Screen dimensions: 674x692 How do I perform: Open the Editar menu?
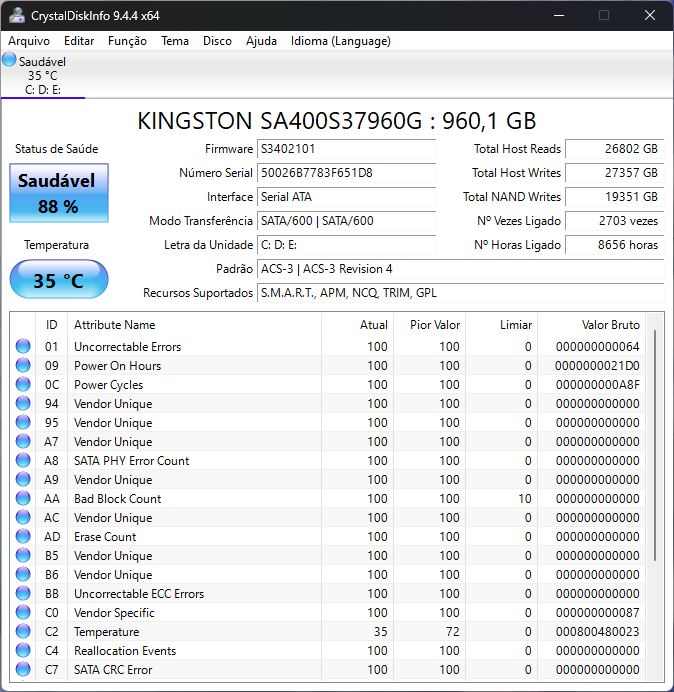(x=79, y=41)
